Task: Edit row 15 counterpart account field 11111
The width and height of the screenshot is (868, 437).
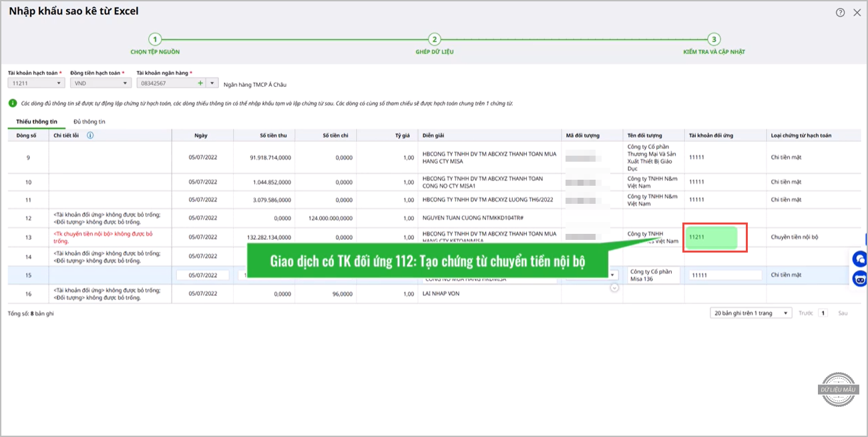Action: tap(724, 275)
